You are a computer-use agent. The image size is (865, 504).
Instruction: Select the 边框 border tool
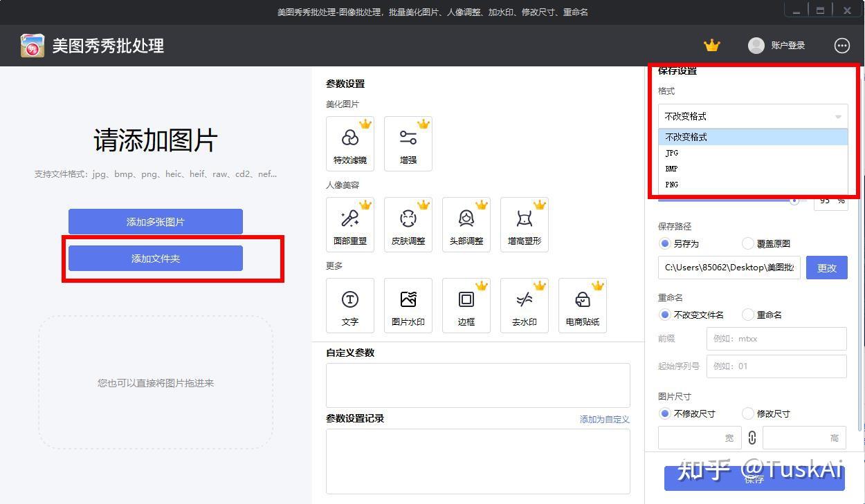[466, 306]
